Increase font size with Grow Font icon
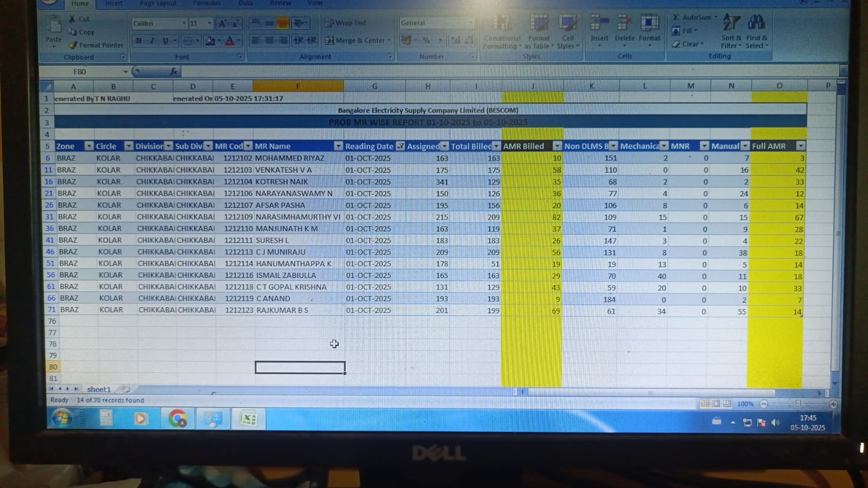 point(222,23)
